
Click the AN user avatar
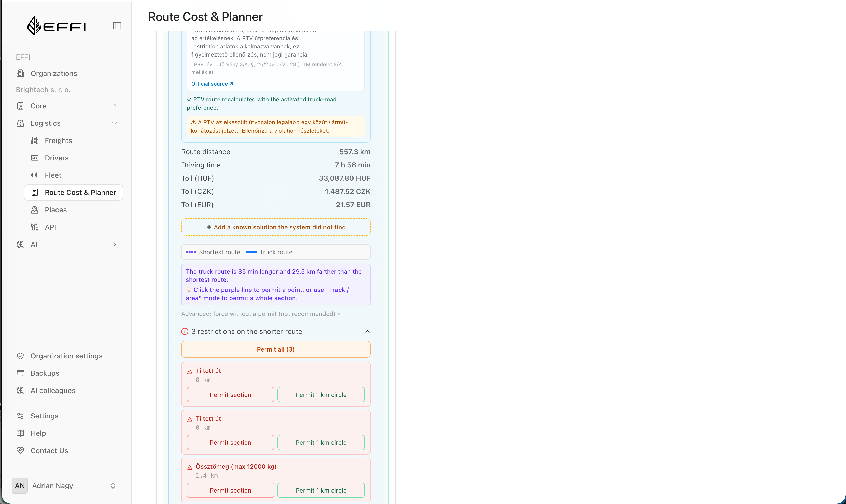[20, 486]
